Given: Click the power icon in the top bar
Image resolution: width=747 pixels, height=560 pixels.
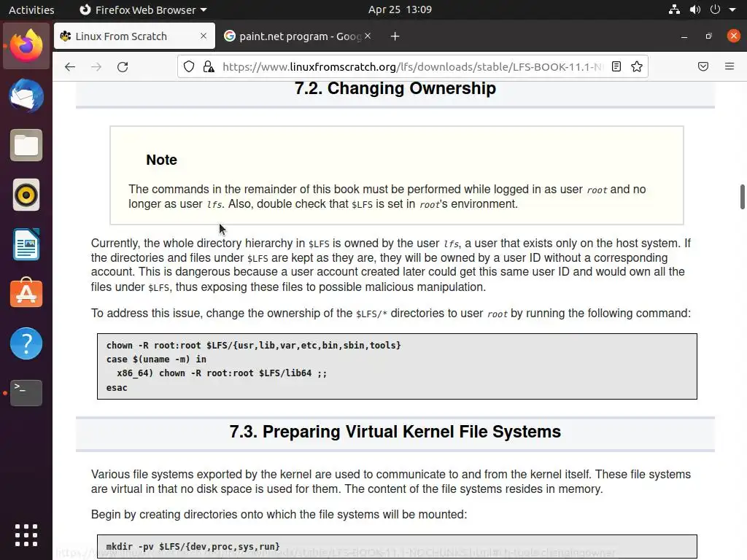Looking at the screenshot, I should click(715, 9).
